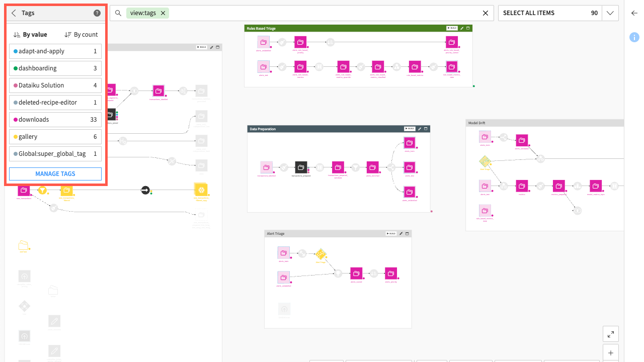Click SELECT ALL ITEMS button
The image size is (644, 362).
point(550,13)
